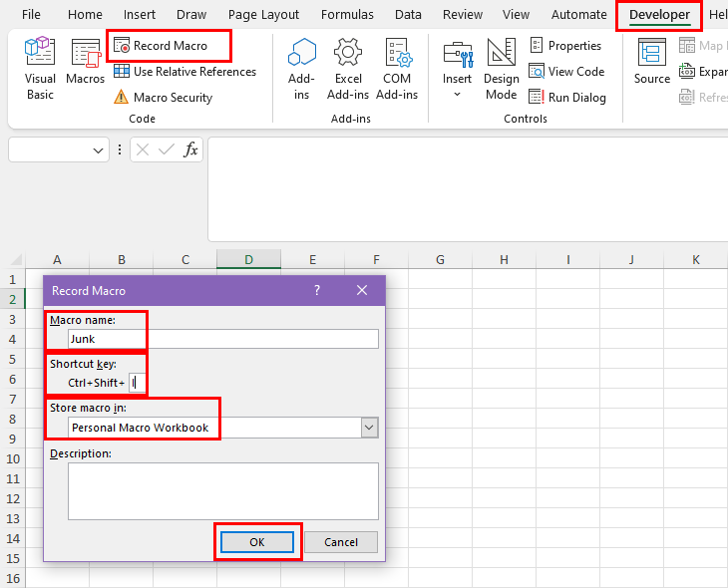Click the dialog help question mark
Viewport: 728px width, 588px height.
click(x=317, y=291)
